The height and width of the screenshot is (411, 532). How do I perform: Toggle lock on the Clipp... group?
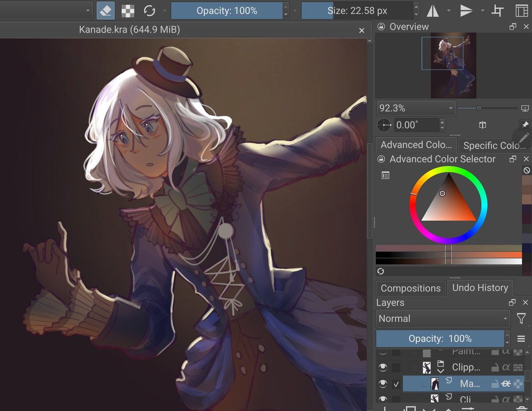[495, 367]
